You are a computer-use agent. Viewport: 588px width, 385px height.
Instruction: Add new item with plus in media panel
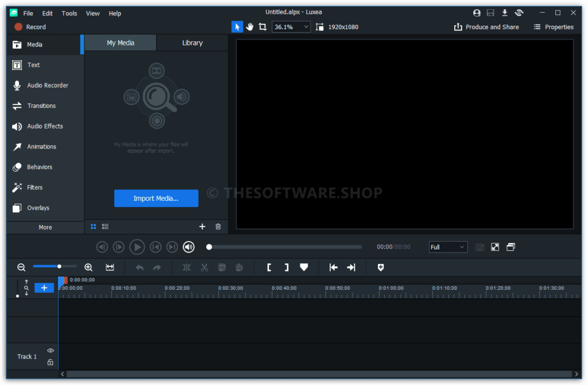pos(202,227)
